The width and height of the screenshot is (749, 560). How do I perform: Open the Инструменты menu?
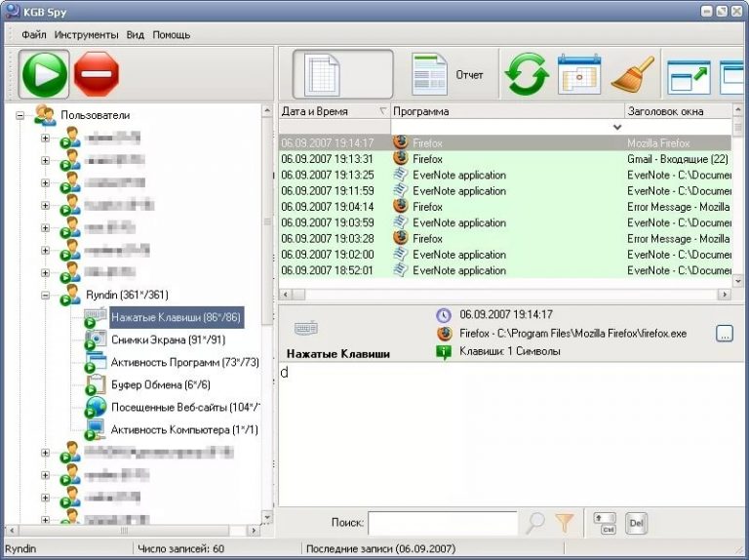86,35
